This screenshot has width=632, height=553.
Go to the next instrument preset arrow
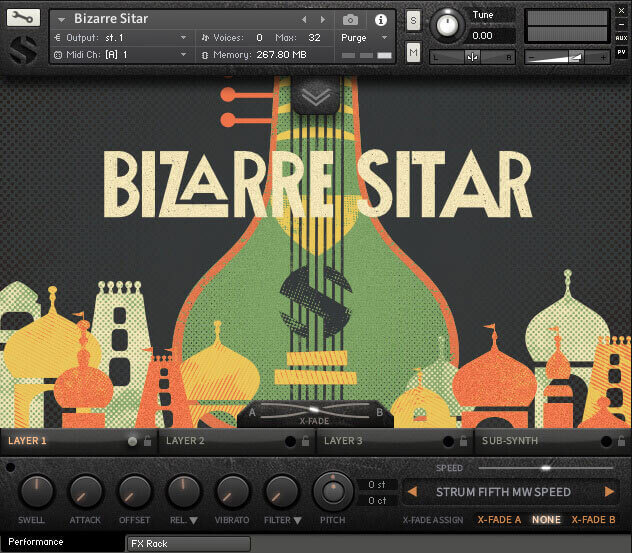tap(322, 19)
